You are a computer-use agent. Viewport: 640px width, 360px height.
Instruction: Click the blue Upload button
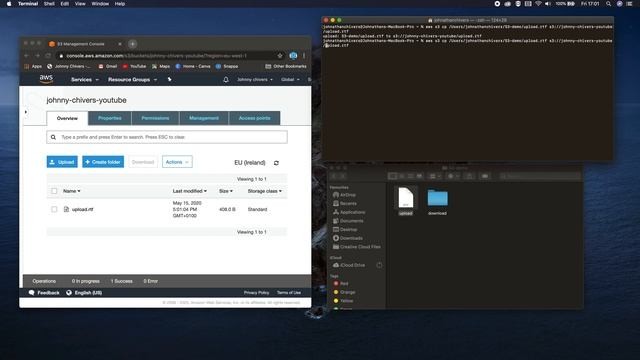[62, 162]
